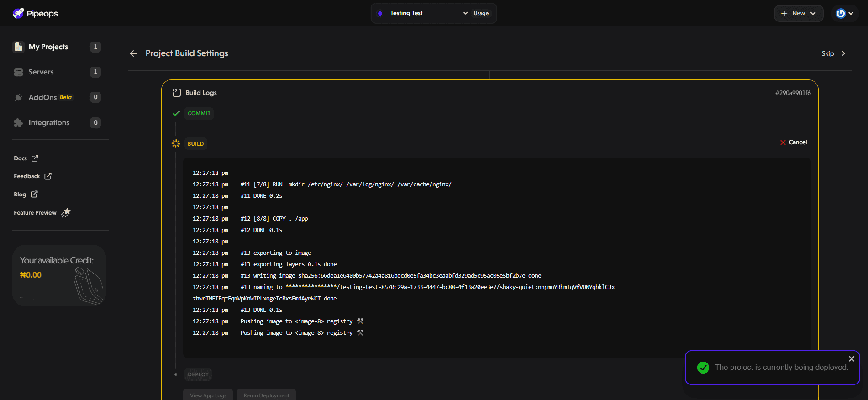
Task: Click View App Logs button
Action: (208, 395)
